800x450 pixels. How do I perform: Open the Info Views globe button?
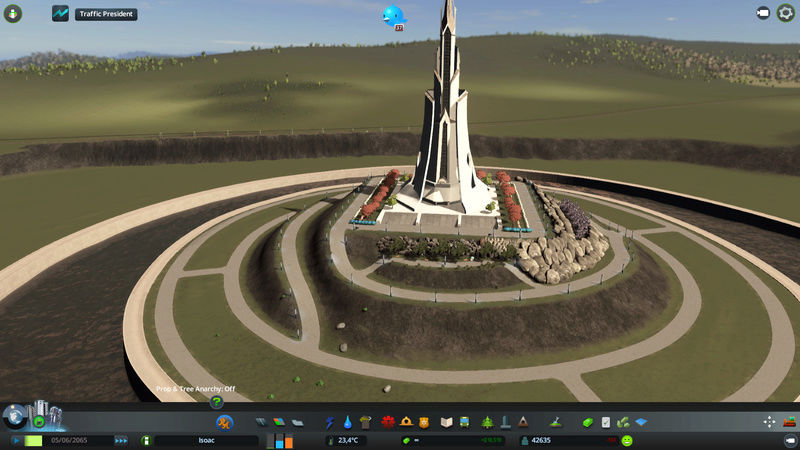[15, 416]
